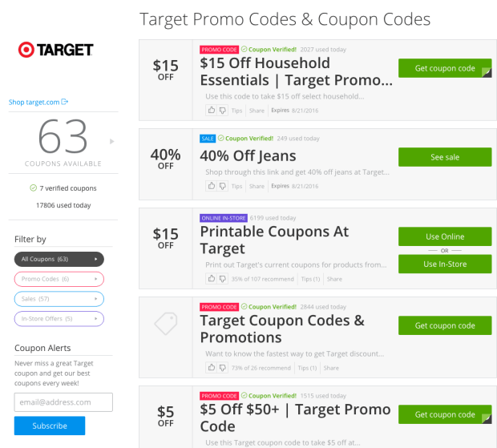Like the 40% Off Jeans sale
This screenshot has width=497, height=448.
point(212,186)
